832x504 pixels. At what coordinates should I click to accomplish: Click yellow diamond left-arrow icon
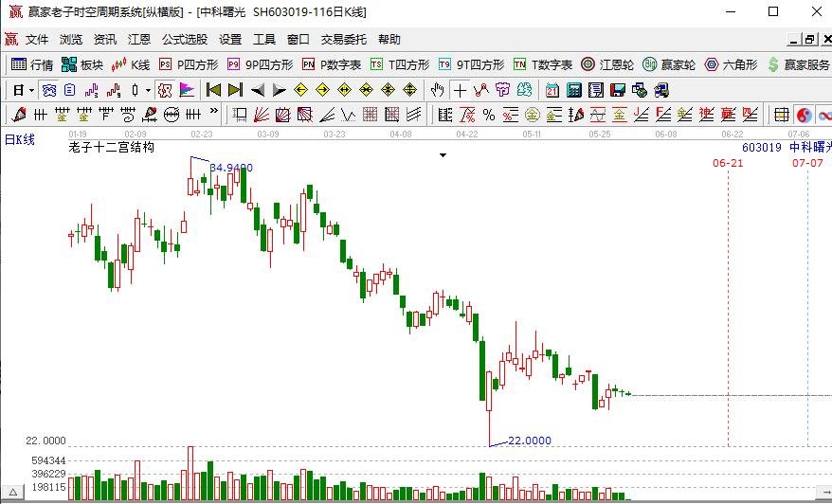300,90
